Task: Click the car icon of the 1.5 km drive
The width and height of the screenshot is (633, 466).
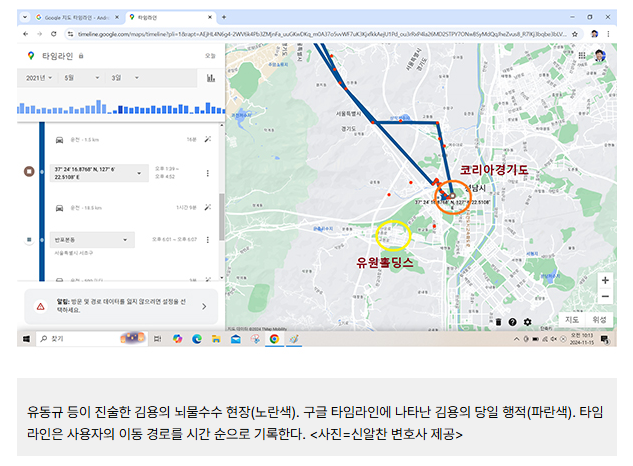Action: [x=59, y=140]
